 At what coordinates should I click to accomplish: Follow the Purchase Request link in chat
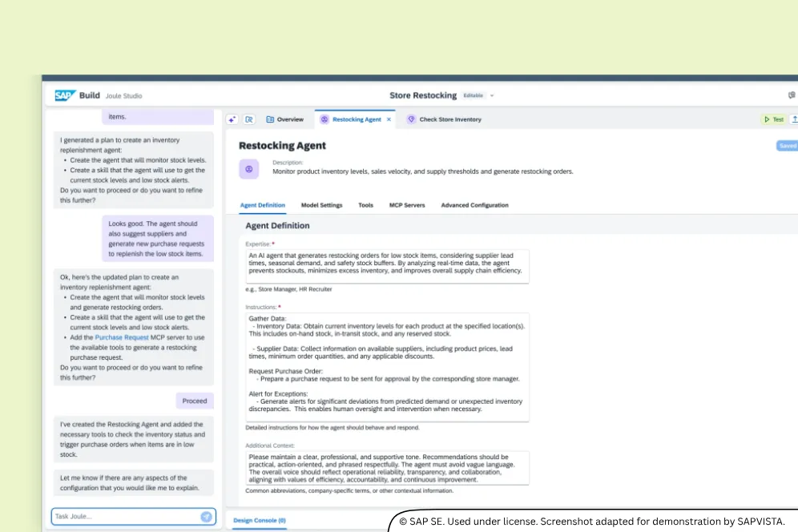pos(122,337)
